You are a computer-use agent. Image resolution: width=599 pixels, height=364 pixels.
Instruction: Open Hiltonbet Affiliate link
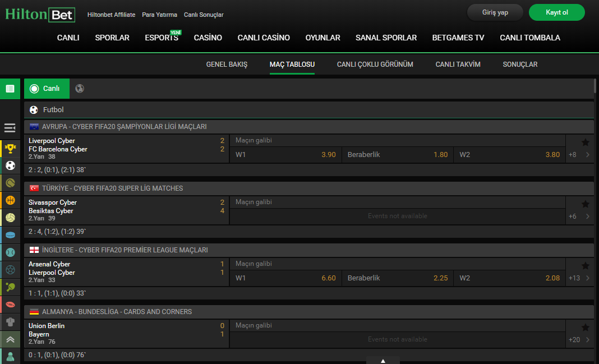[111, 15]
